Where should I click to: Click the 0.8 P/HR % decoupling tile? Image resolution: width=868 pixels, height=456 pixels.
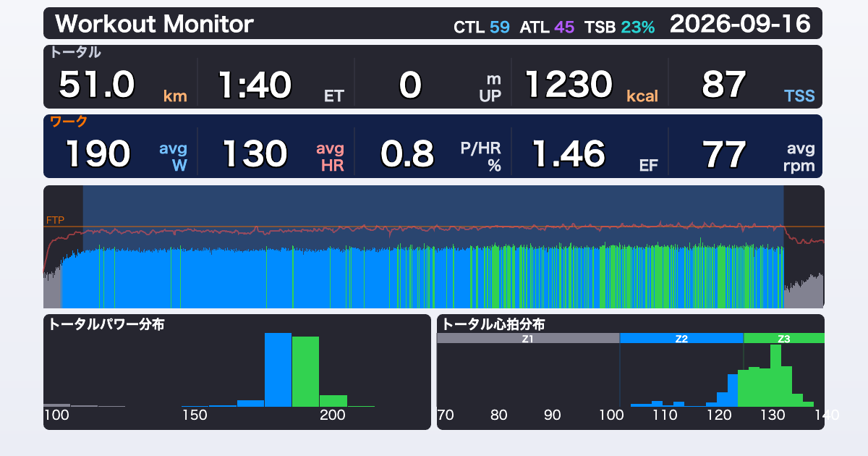pyautogui.click(x=433, y=153)
